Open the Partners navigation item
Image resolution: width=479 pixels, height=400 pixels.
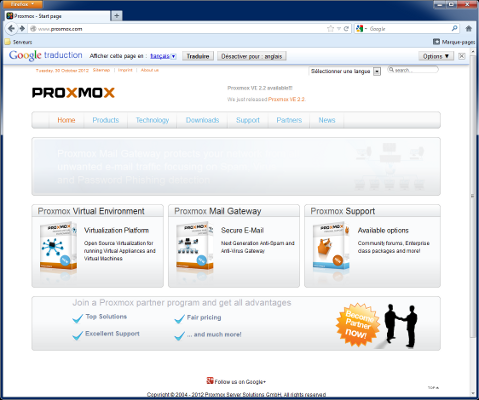click(x=289, y=120)
